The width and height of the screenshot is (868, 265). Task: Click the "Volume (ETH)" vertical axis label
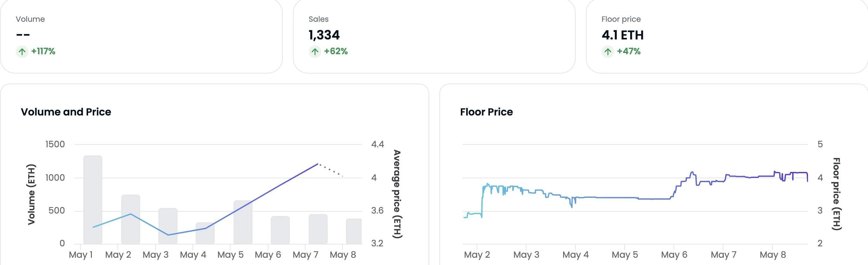[x=31, y=194]
